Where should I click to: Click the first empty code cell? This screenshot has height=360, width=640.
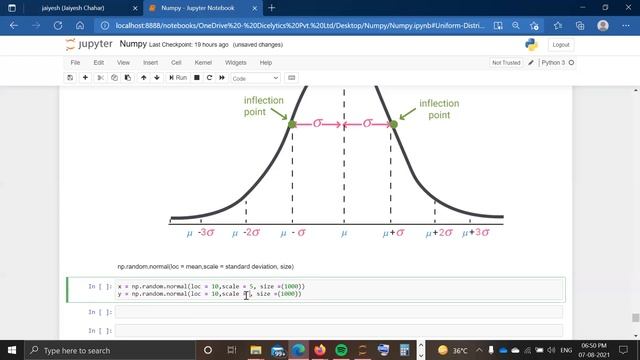coord(339,312)
